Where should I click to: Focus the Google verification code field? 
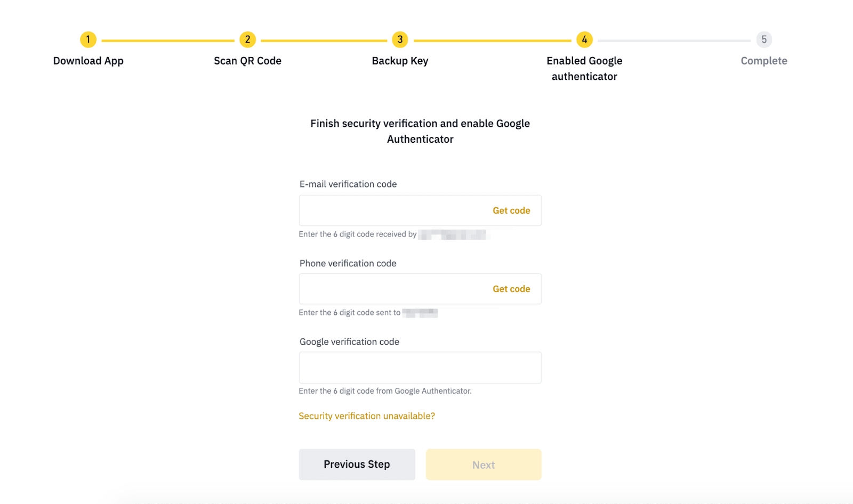click(420, 368)
